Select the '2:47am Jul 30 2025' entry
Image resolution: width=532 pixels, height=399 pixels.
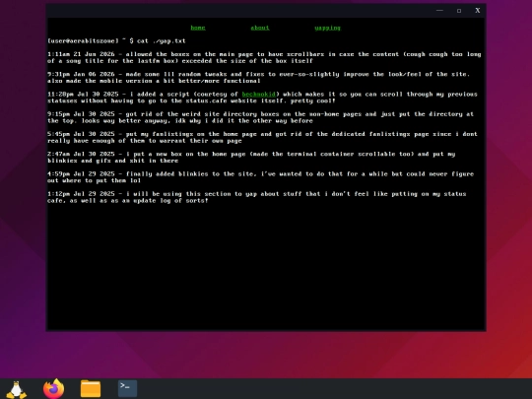pyautogui.click(x=251, y=158)
